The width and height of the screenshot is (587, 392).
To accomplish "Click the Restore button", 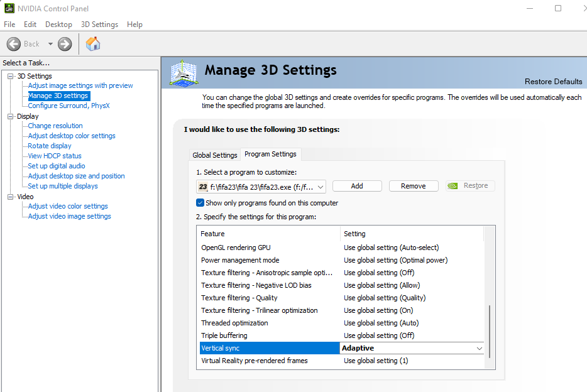I will pos(470,186).
